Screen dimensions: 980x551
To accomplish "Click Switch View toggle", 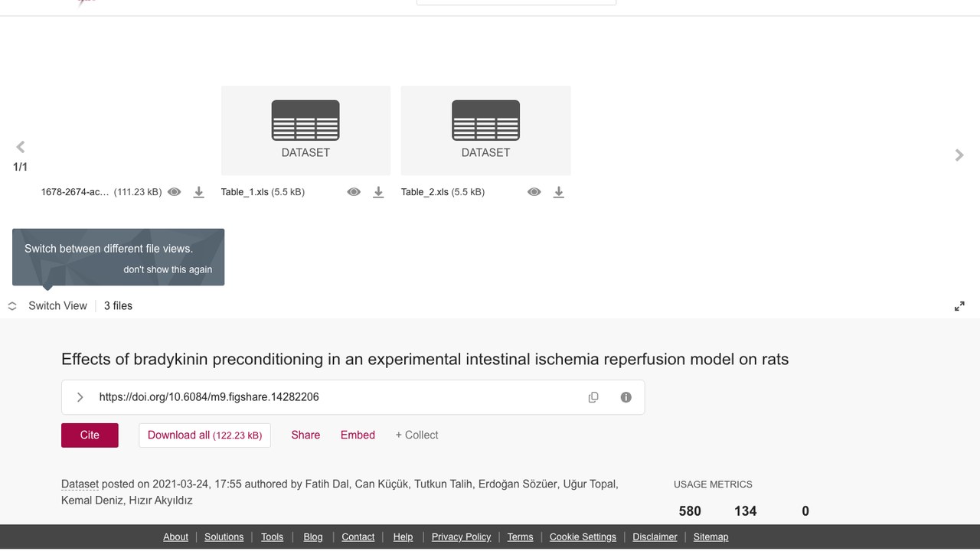I will [x=48, y=306].
